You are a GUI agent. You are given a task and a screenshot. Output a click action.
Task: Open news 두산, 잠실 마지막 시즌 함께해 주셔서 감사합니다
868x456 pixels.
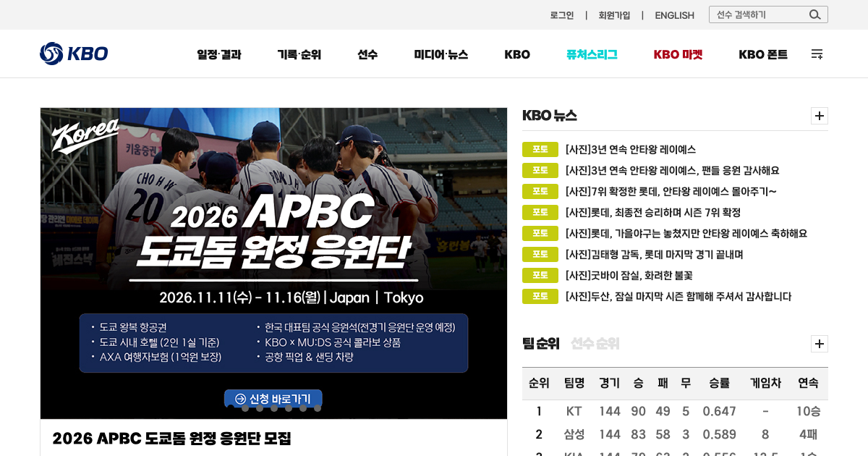click(678, 297)
